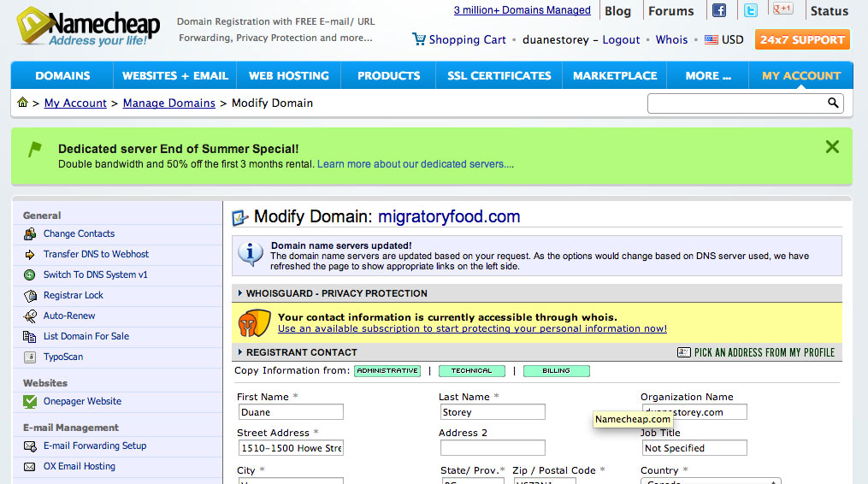Image resolution: width=868 pixels, height=484 pixels.
Task: Click the Registrar Lock icon
Action: (x=30, y=296)
